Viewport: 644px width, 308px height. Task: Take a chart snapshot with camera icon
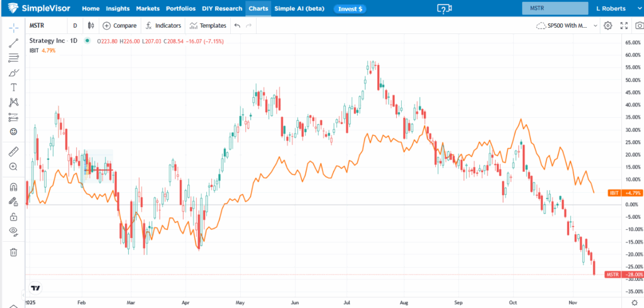tap(640, 25)
